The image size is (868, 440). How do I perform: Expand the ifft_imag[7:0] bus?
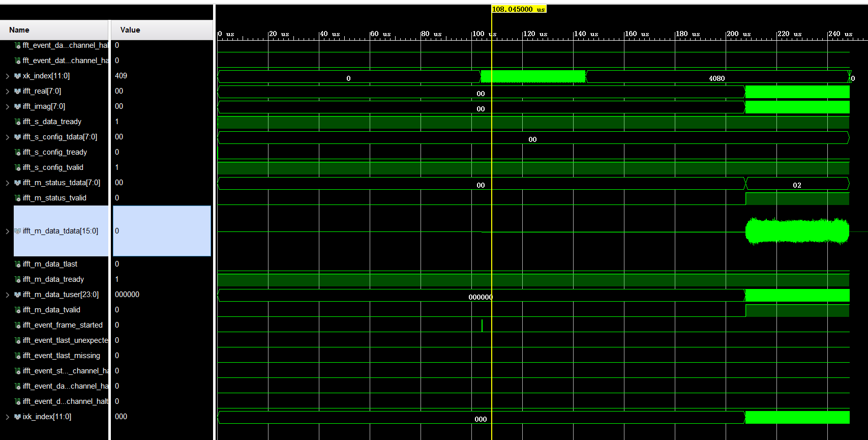pyautogui.click(x=7, y=106)
